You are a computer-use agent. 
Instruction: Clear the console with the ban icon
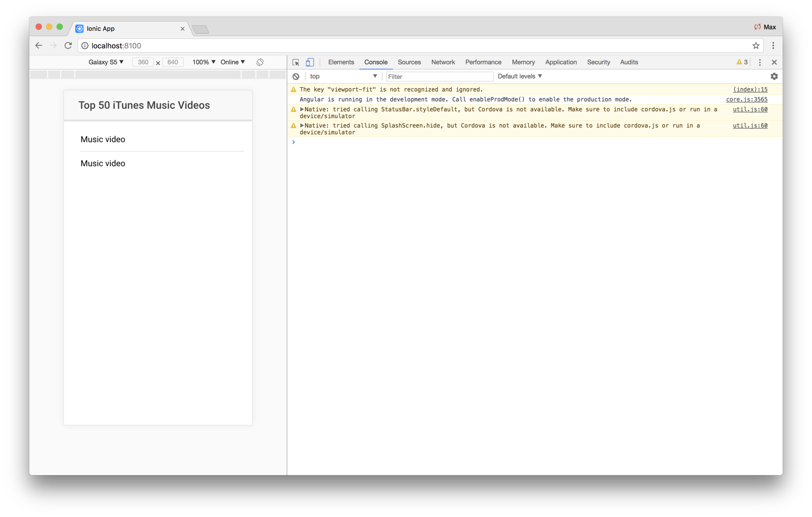296,77
